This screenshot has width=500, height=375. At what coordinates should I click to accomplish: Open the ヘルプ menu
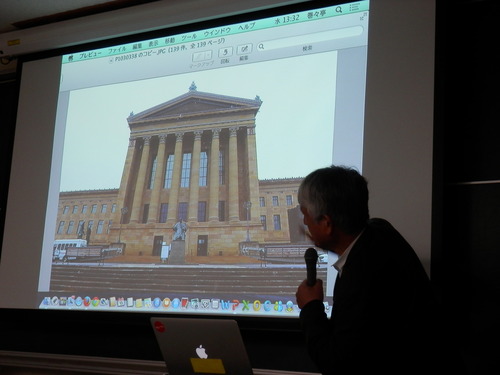coord(247,27)
